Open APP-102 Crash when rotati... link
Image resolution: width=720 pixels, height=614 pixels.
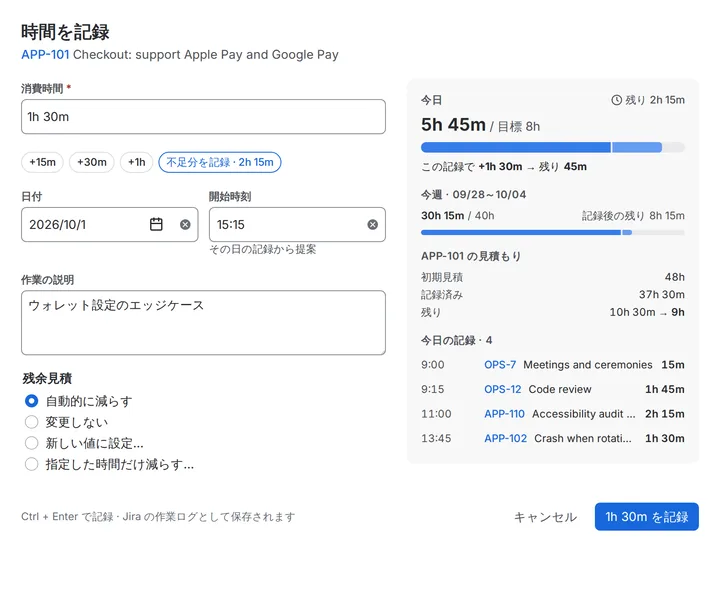506,439
